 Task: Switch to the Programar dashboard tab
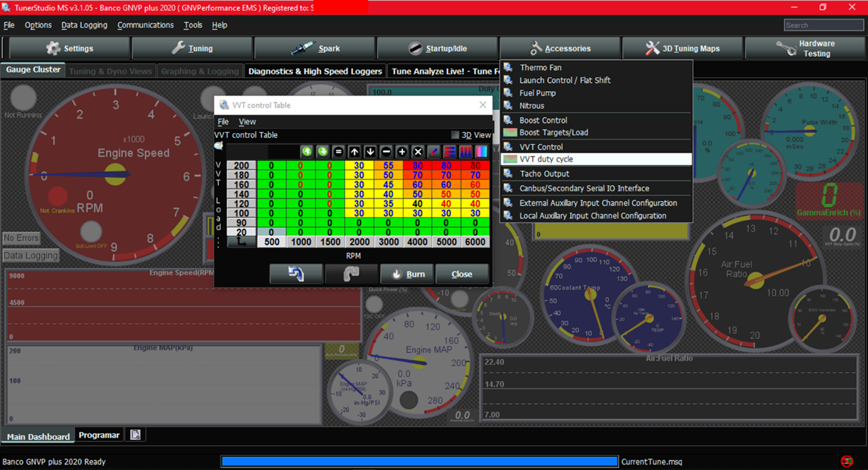99,435
